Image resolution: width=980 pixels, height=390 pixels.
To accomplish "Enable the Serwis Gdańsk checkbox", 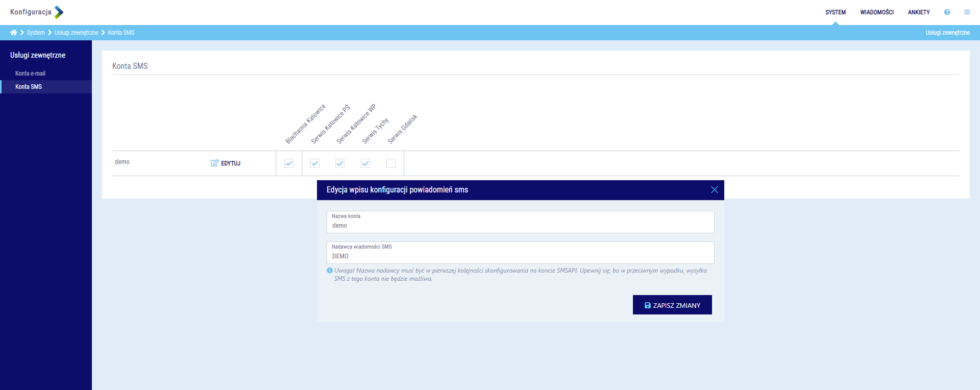I will coord(391,163).
